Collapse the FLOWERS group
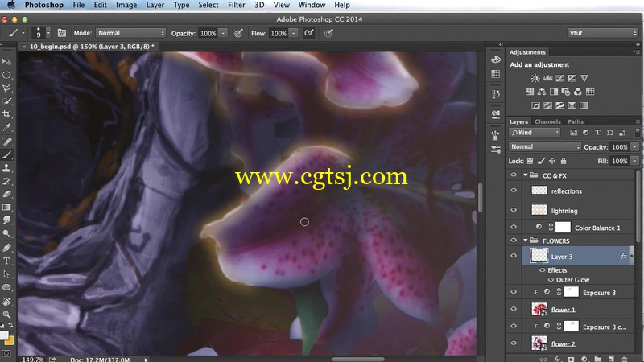The height and width of the screenshot is (362, 644). [x=526, y=241]
